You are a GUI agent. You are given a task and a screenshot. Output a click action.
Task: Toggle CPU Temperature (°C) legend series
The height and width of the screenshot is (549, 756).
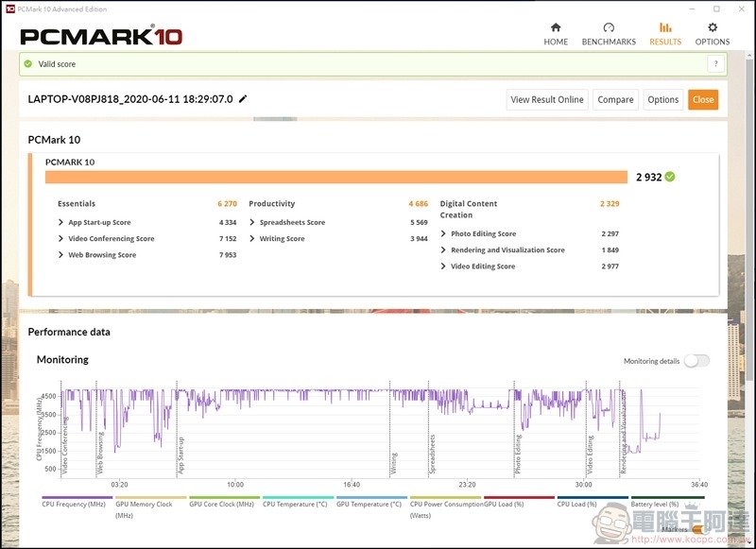(x=295, y=504)
